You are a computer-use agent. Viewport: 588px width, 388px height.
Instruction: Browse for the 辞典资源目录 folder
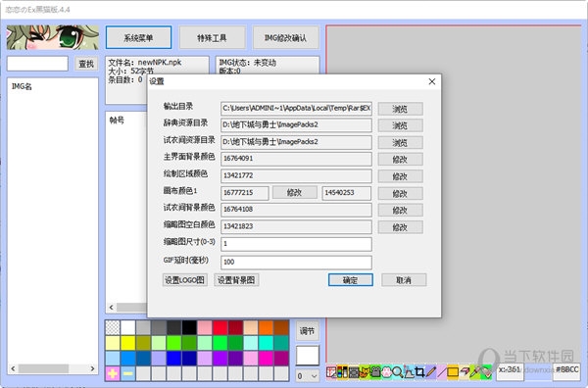[400, 125]
